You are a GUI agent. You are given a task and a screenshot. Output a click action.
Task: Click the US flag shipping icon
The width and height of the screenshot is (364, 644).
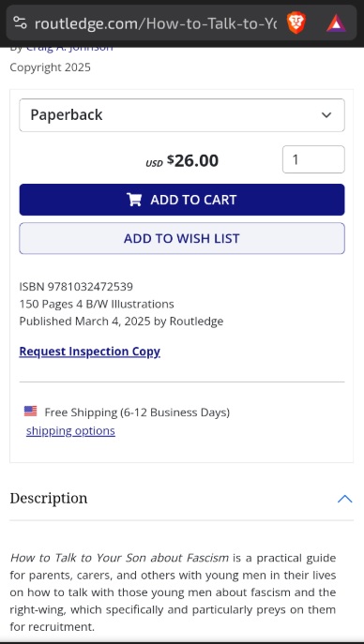click(30, 412)
